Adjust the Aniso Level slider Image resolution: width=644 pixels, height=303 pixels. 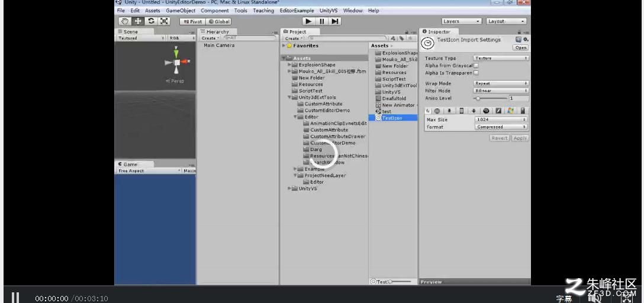click(490, 99)
